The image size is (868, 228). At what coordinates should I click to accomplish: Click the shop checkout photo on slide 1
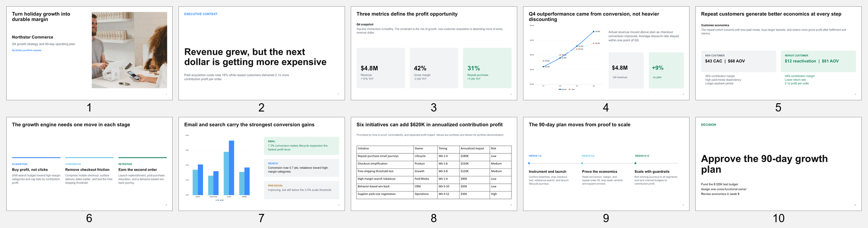coord(129,50)
